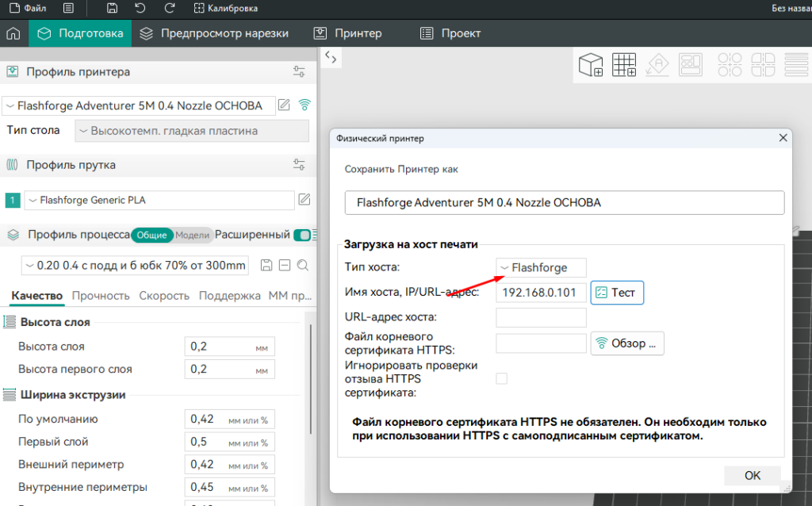Switch to Предпросмотр нарезки tab

click(x=214, y=33)
